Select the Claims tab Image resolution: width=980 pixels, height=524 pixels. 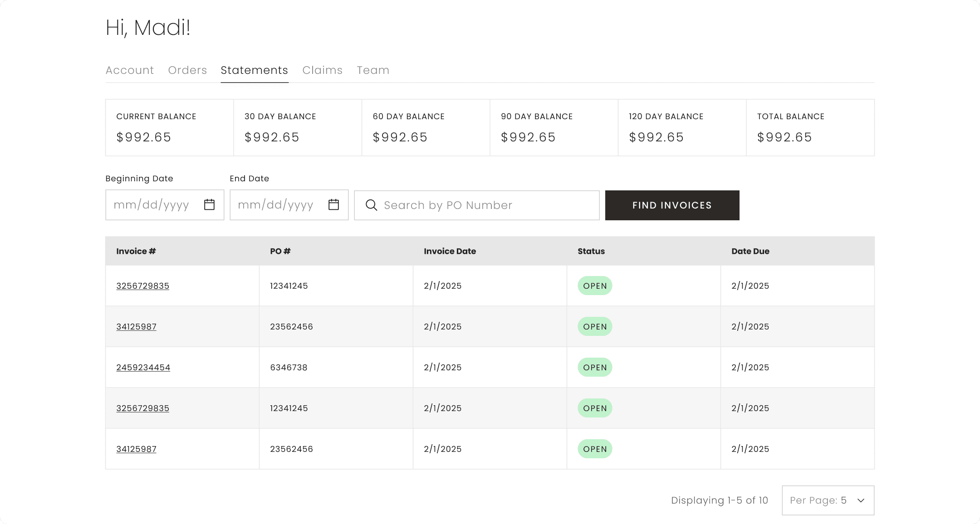[x=322, y=70]
